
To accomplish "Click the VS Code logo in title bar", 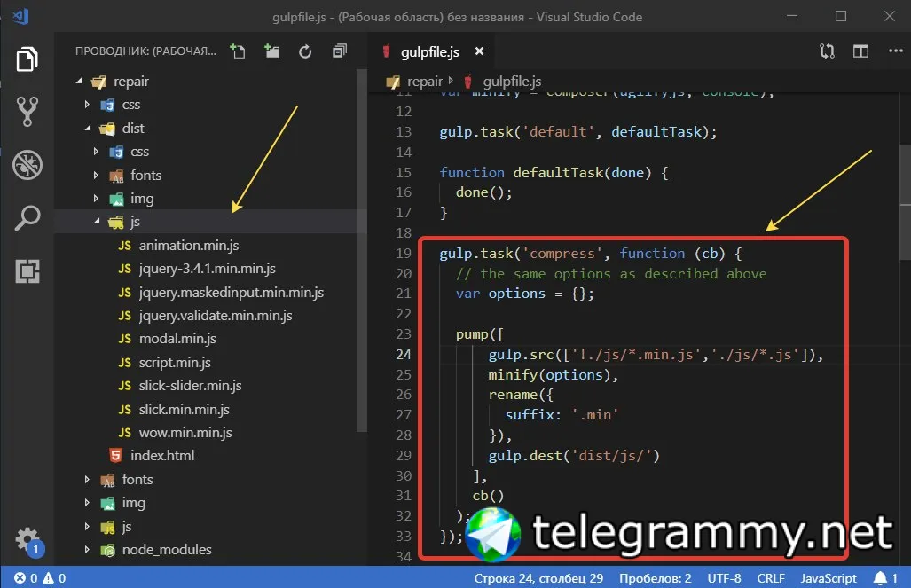I will click(x=21, y=16).
